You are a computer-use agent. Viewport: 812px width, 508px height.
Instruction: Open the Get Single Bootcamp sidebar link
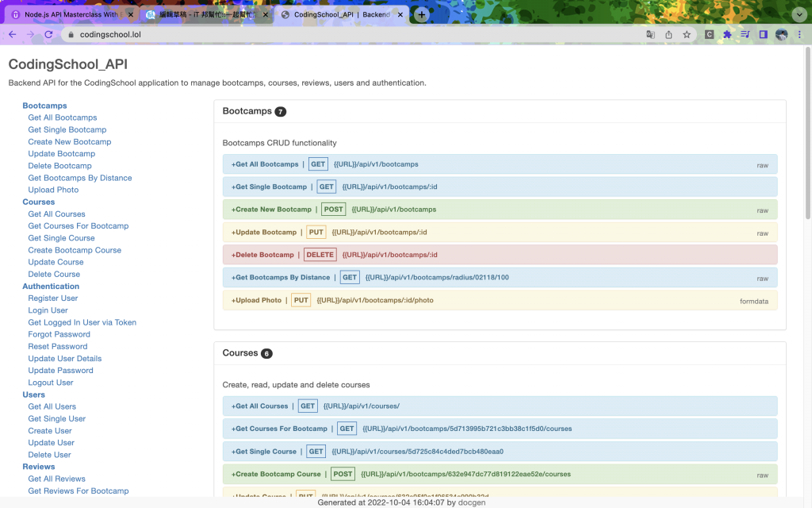tap(67, 129)
